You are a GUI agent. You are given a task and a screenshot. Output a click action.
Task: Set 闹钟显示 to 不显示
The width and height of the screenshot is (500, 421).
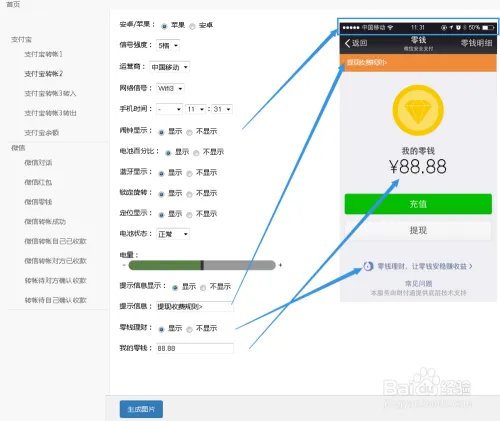click(x=189, y=132)
